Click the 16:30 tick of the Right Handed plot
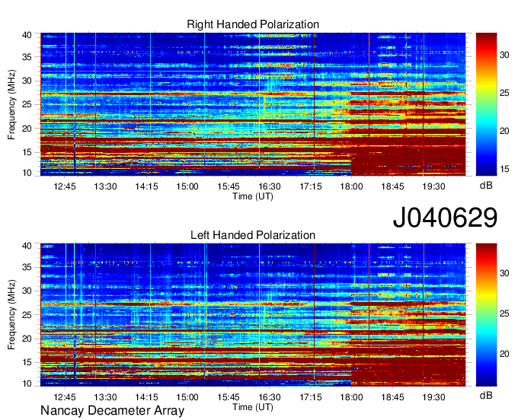Viewport: 518px width, 420px height. (x=270, y=186)
